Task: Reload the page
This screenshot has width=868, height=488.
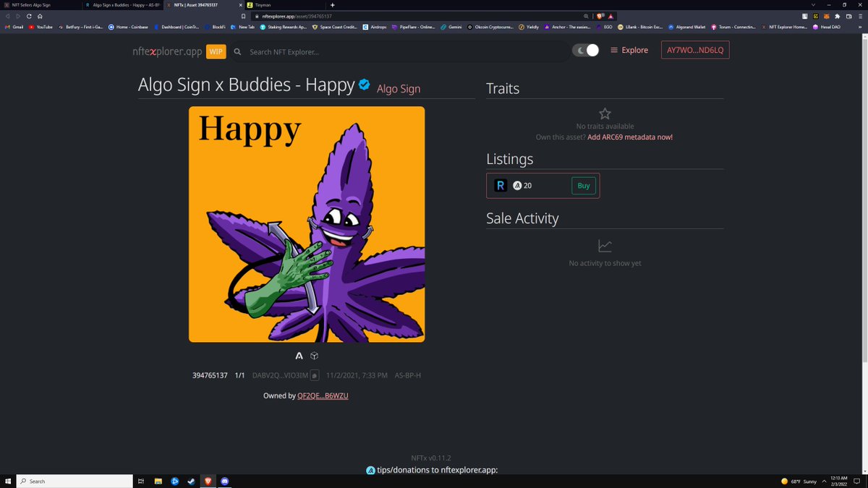Action: click(x=29, y=16)
